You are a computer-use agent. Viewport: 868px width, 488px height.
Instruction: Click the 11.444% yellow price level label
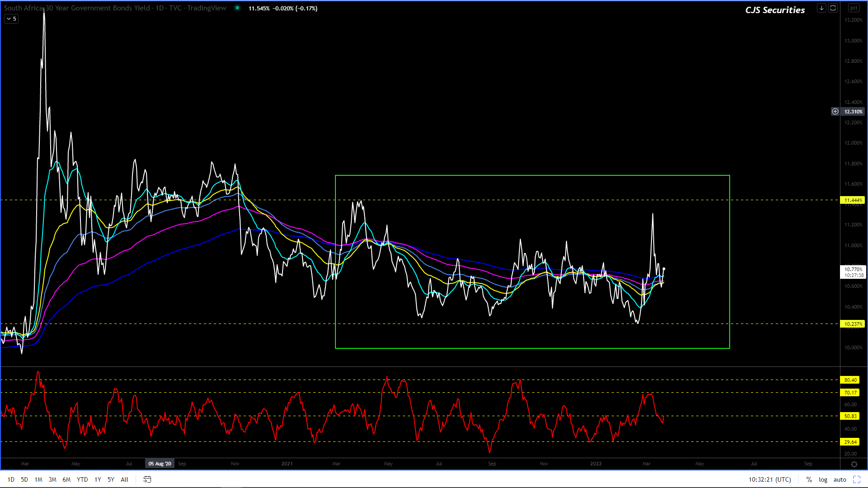point(853,200)
